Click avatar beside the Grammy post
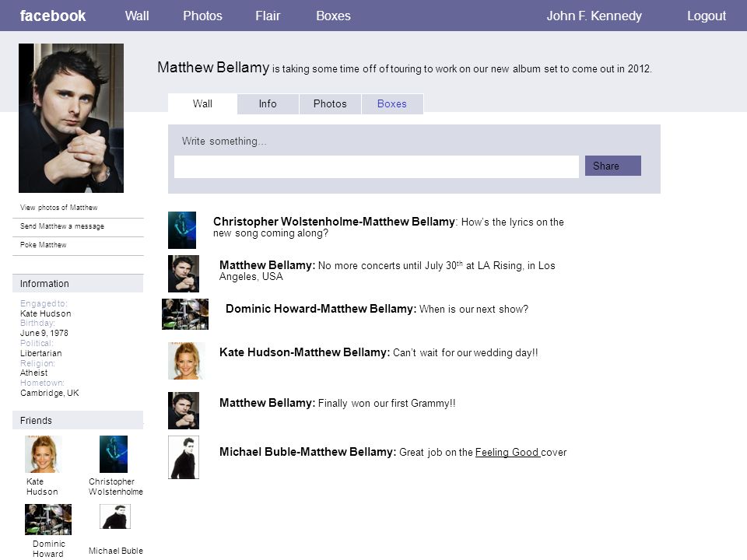The height and width of the screenshot is (560, 747). click(x=184, y=411)
